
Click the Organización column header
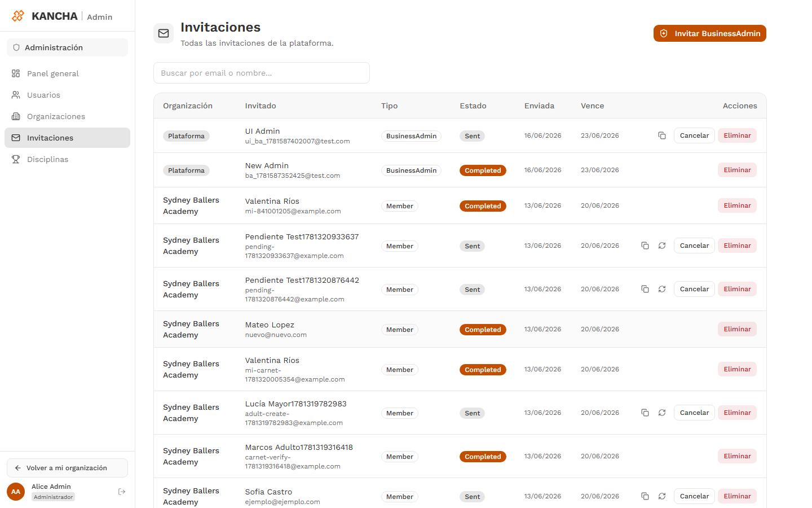click(188, 106)
